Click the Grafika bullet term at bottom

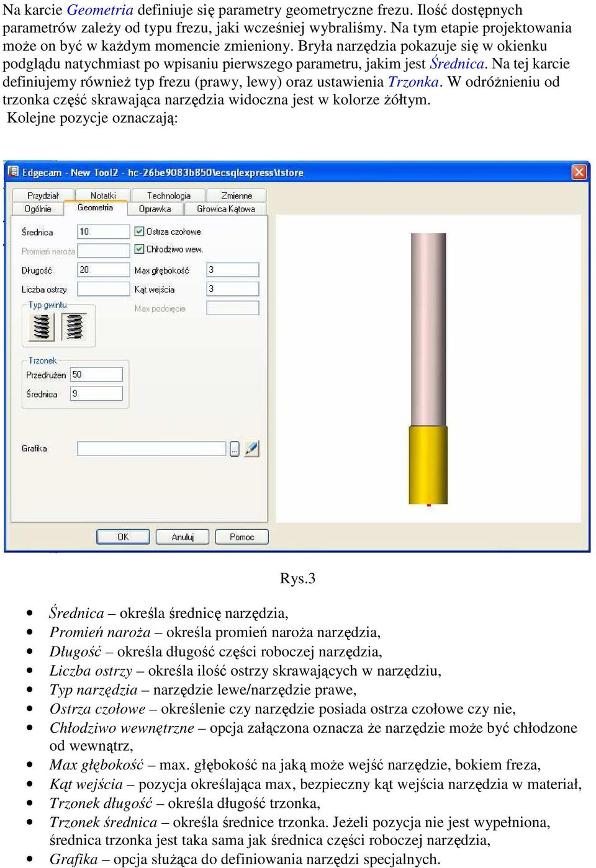73,859
